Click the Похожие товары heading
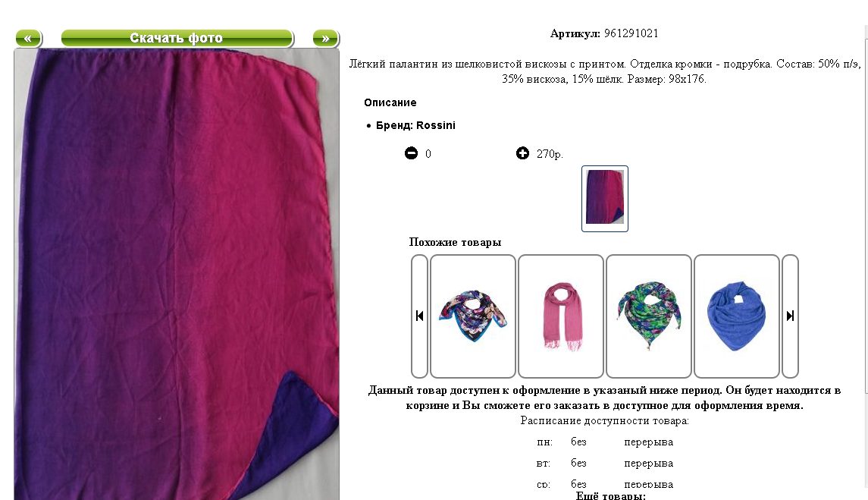Image resolution: width=868 pixels, height=500 pixels. (455, 242)
